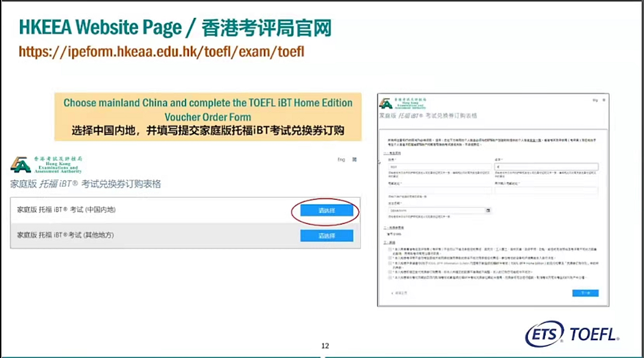Click the HKEAA logo on the left page
The width and height of the screenshot is (644, 358).
[x=46, y=164]
